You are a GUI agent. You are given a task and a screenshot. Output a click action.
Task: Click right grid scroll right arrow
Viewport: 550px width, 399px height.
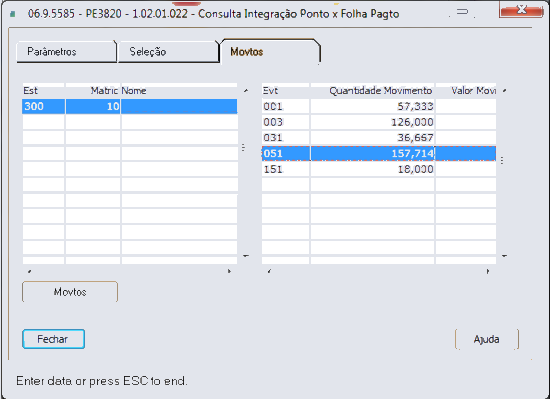click(488, 271)
